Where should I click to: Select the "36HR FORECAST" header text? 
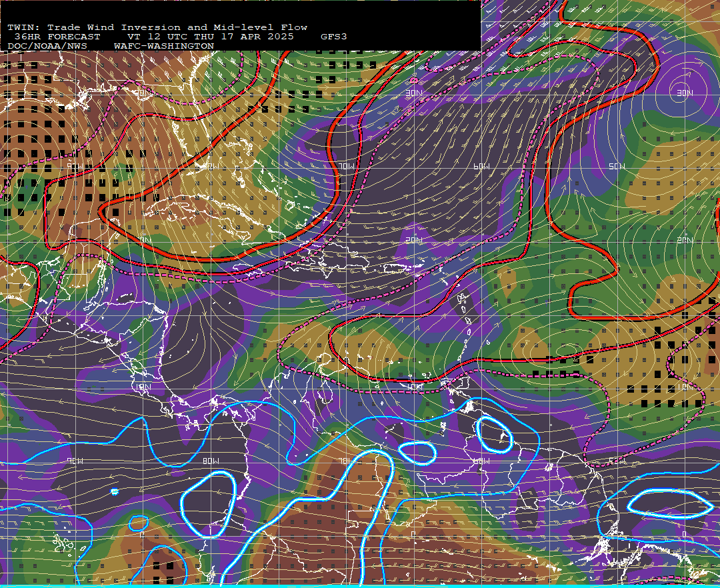(x=57, y=37)
